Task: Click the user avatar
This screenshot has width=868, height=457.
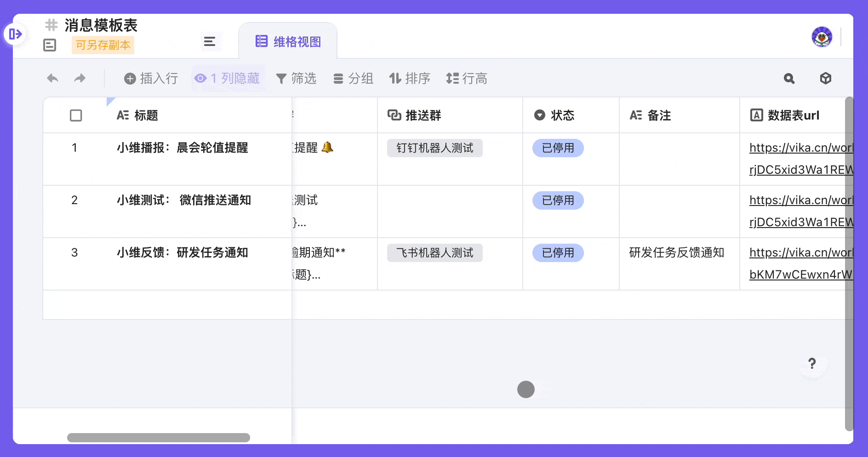Action: pyautogui.click(x=822, y=37)
